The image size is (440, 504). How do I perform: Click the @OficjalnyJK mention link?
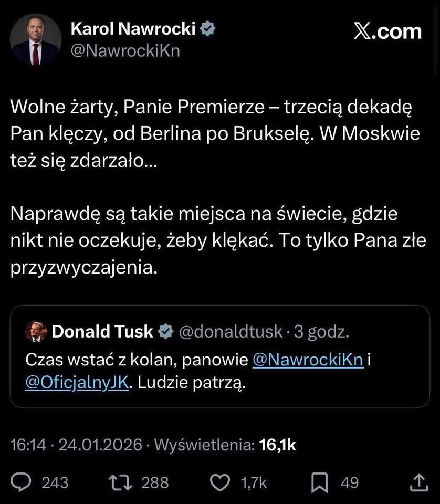tap(77, 383)
